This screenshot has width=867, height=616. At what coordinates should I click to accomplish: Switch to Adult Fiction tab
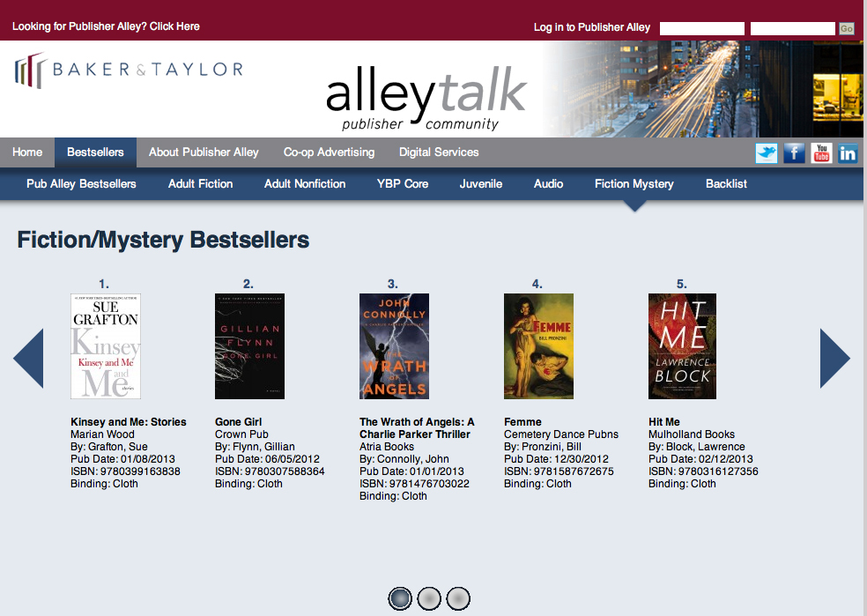(200, 183)
